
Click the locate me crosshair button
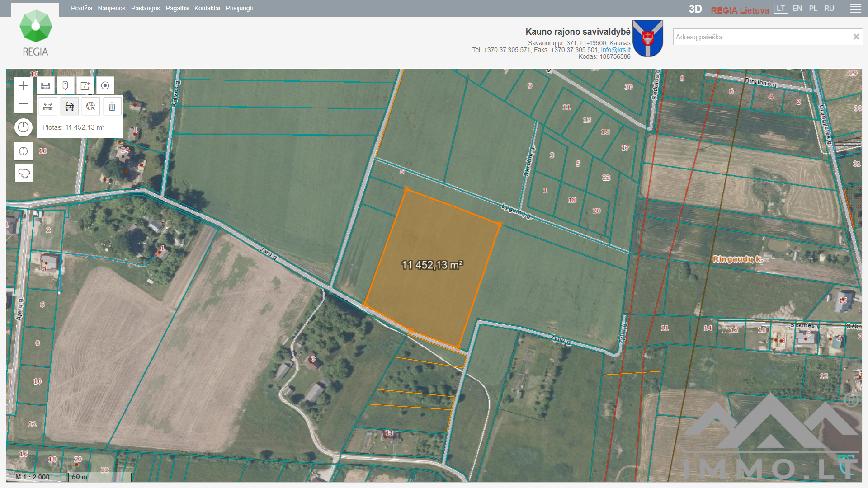24,151
